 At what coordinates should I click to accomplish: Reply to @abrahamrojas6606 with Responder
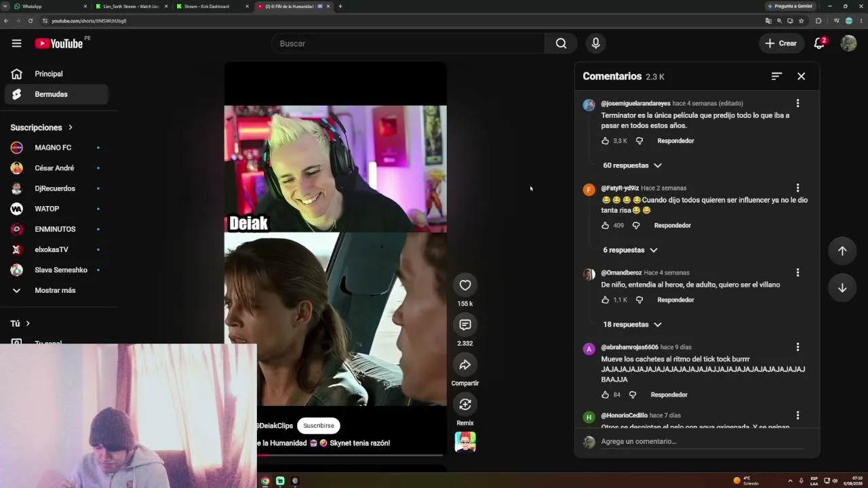point(669,395)
